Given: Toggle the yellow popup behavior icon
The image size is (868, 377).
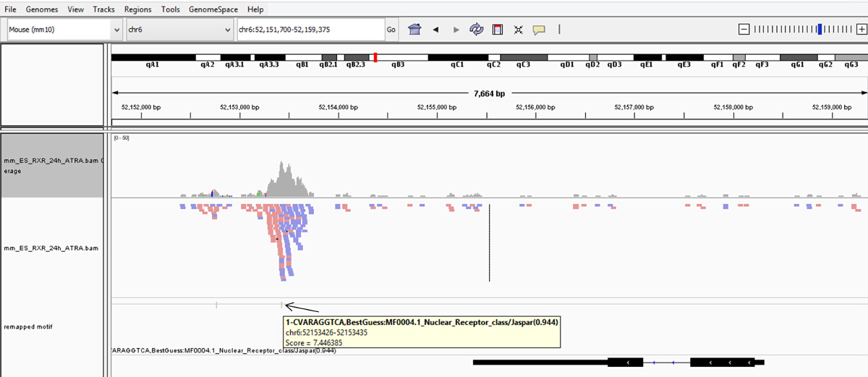Looking at the screenshot, I should coord(538,30).
